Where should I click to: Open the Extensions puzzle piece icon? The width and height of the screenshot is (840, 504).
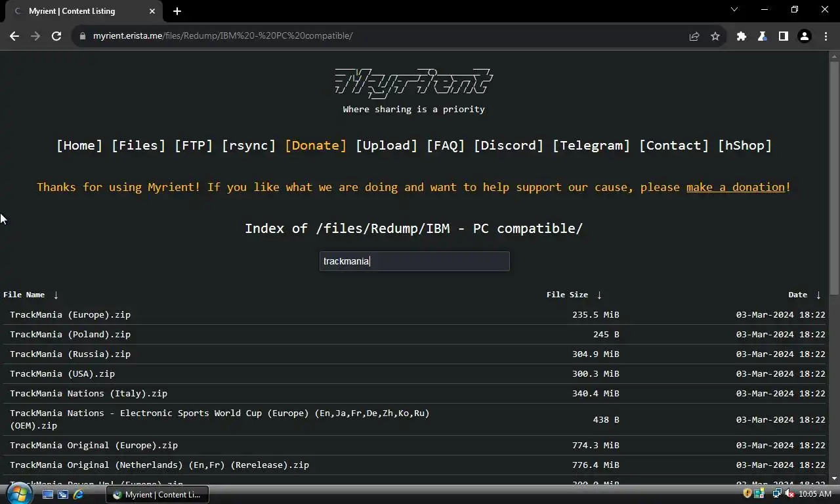(x=742, y=36)
